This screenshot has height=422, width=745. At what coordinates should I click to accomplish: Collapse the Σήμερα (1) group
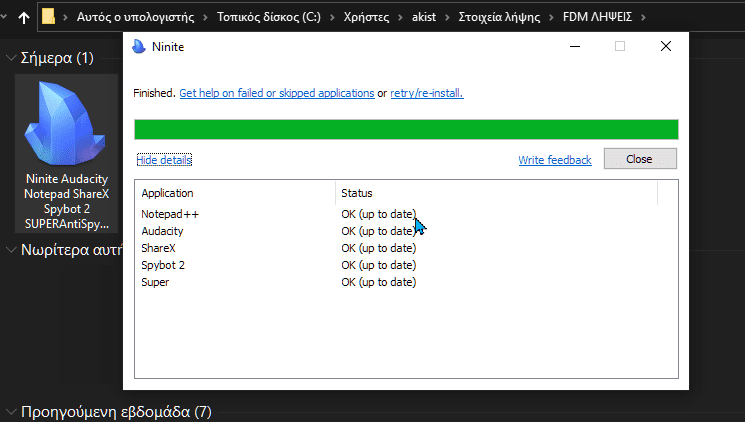11,58
